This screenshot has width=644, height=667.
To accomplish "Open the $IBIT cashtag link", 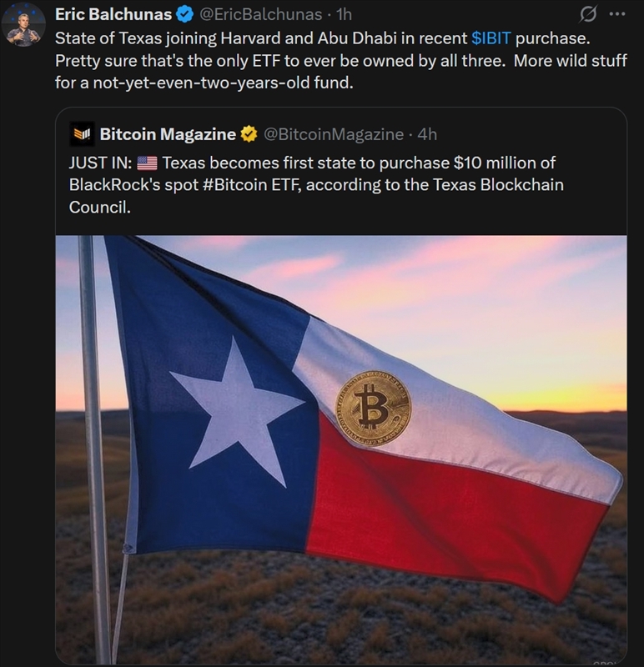I will (x=491, y=38).
